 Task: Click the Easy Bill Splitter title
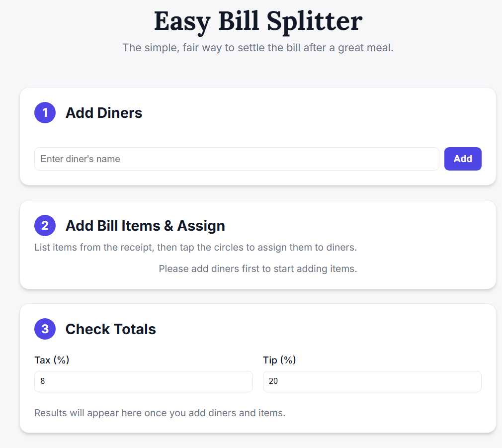258,21
